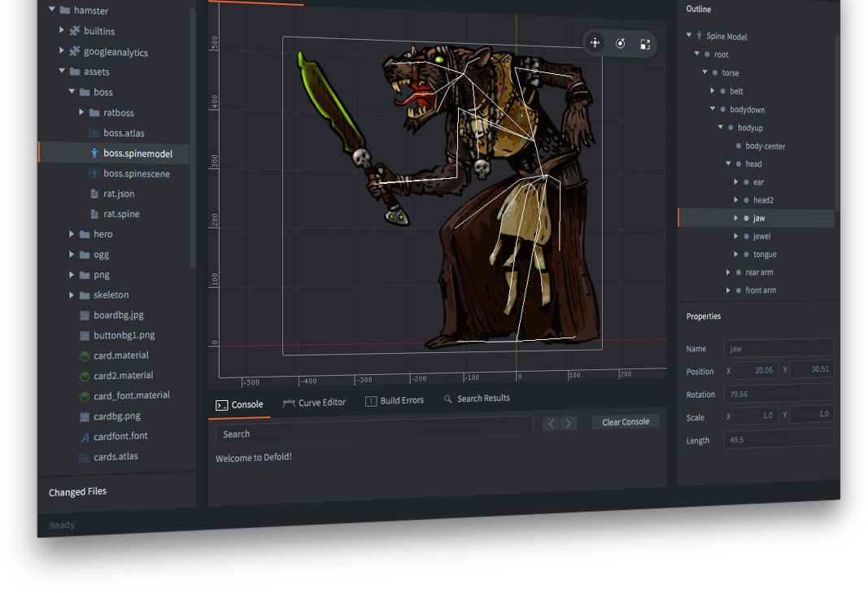Viewport: 868px width, 593px height.
Task: Expand the builtins folder
Action: (62, 30)
